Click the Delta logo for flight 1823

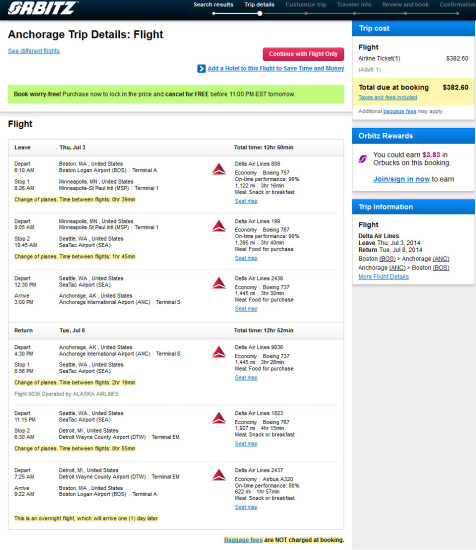[219, 418]
